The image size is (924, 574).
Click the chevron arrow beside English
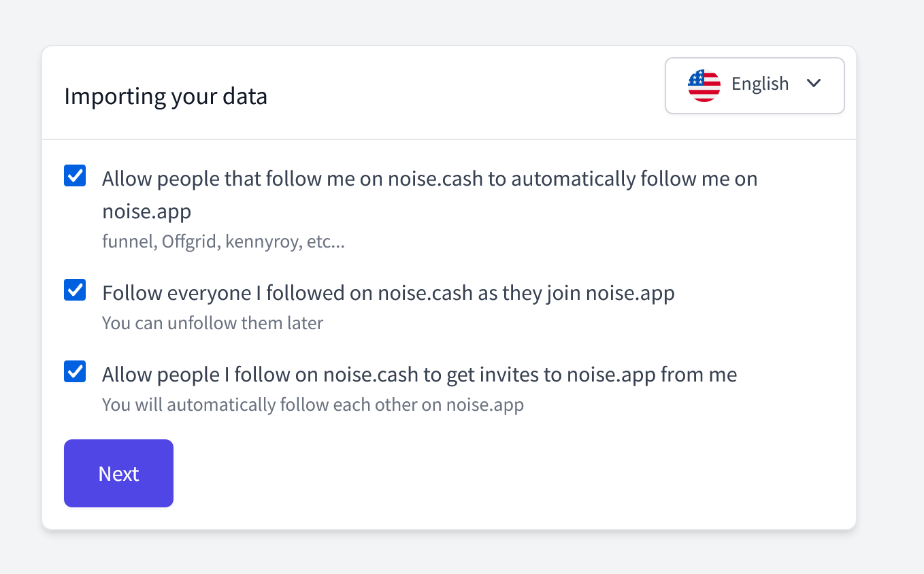coord(814,83)
